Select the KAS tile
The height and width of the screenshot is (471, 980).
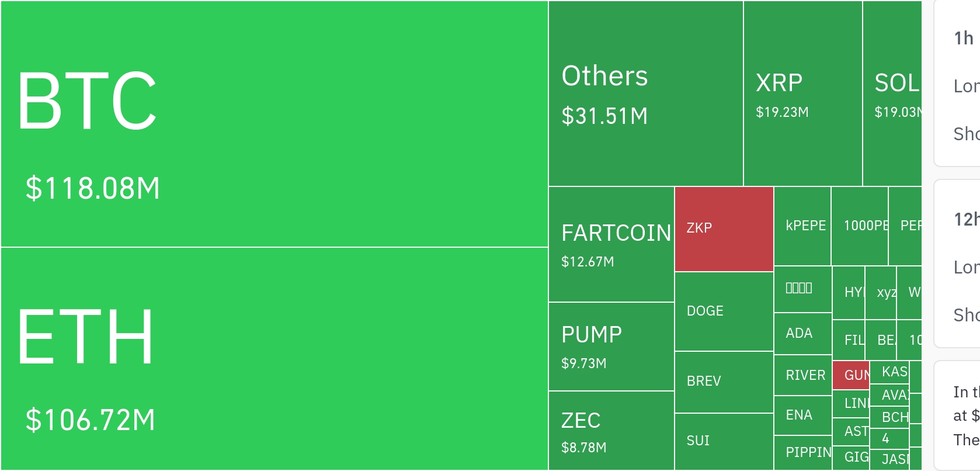(889, 372)
